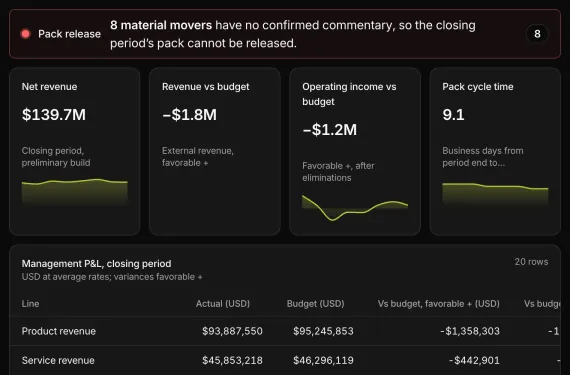570x375 pixels.
Task: Click the red Pack release status dot
Action: pyautogui.click(x=25, y=34)
